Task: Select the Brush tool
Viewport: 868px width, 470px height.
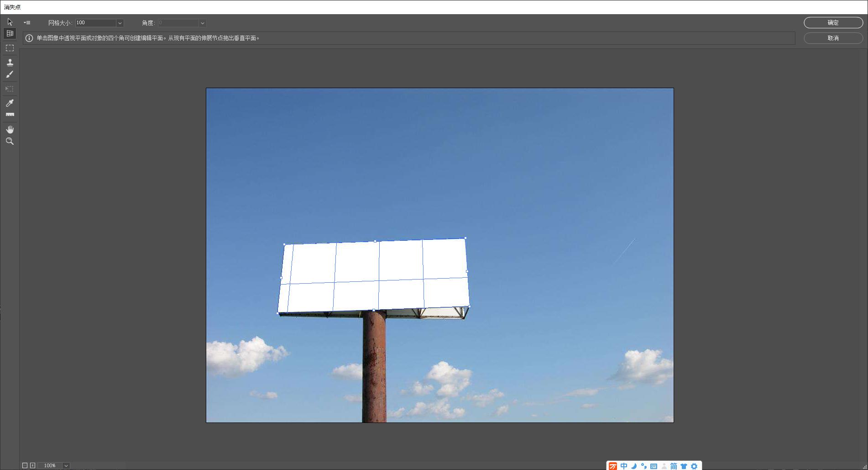Action: click(9, 74)
